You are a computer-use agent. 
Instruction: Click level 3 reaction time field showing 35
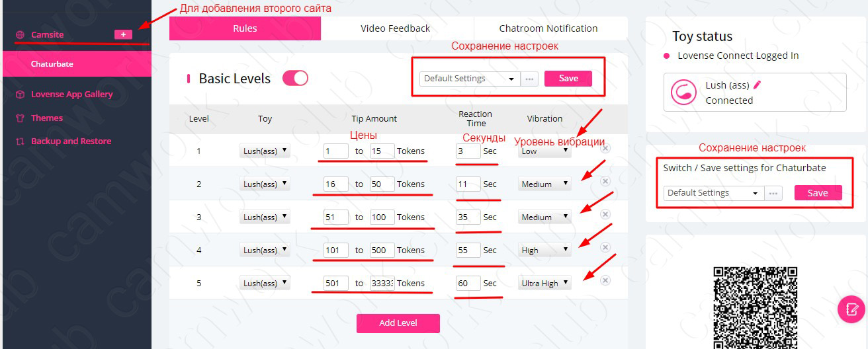tap(468, 217)
